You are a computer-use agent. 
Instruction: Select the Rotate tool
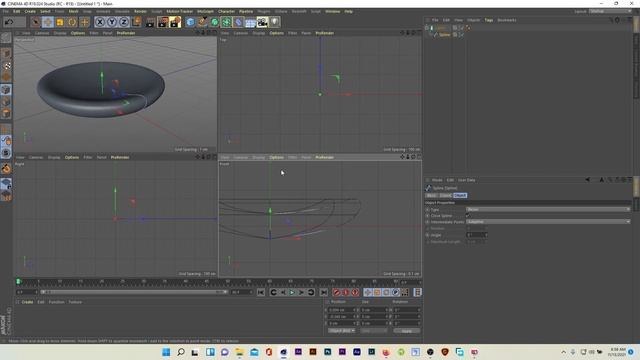pos(72,22)
